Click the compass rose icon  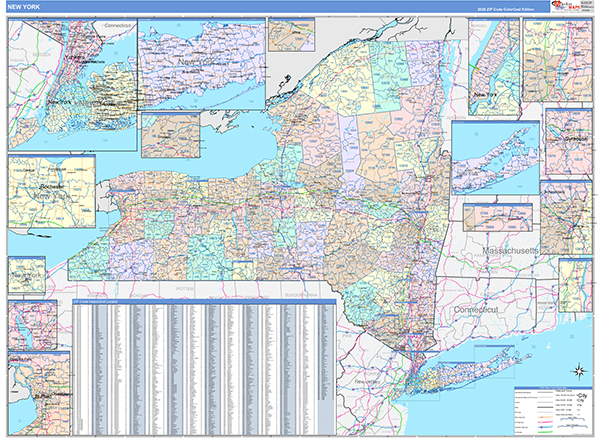pos(579,371)
